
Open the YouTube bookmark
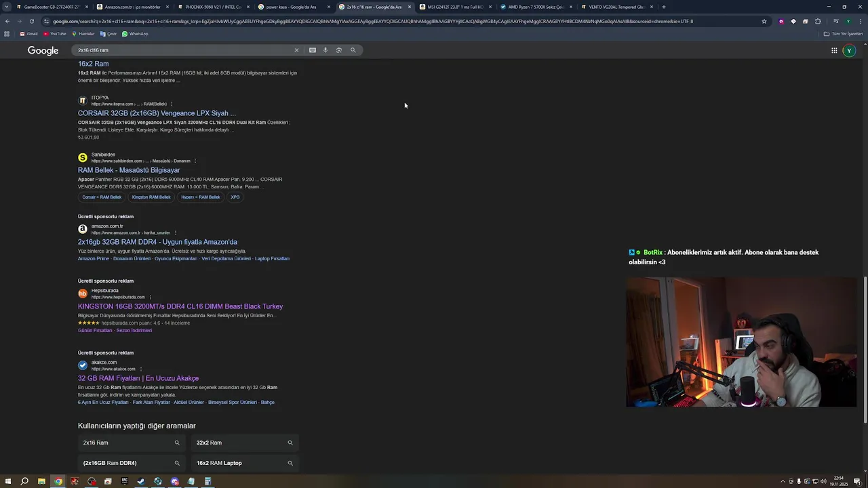55,34
